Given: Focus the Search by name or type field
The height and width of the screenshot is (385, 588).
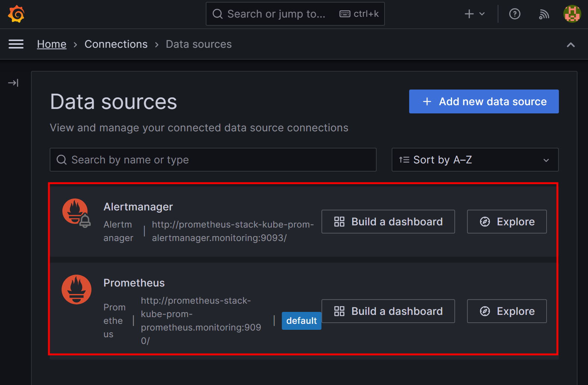Looking at the screenshot, I should pos(213,160).
